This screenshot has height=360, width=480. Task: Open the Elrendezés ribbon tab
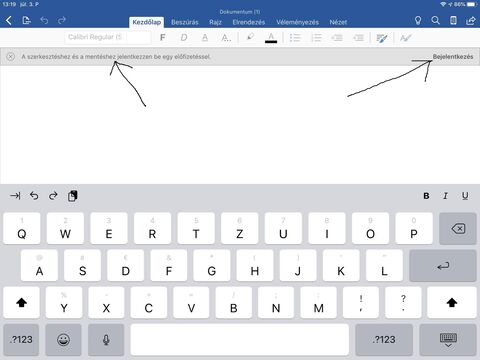click(x=249, y=22)
